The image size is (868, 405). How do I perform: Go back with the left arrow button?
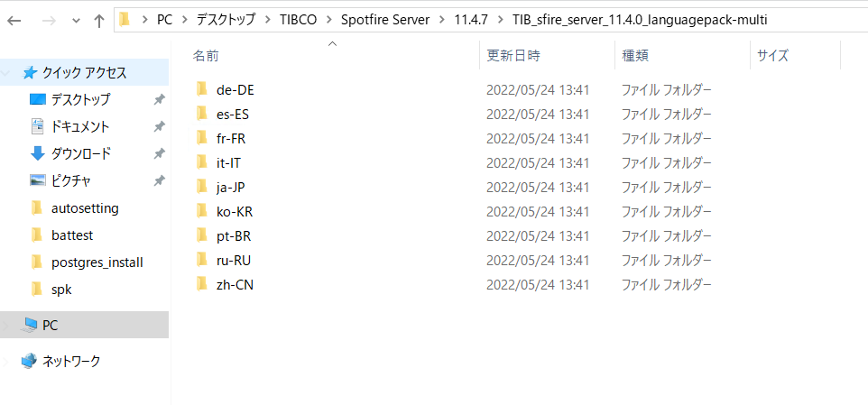14,21
